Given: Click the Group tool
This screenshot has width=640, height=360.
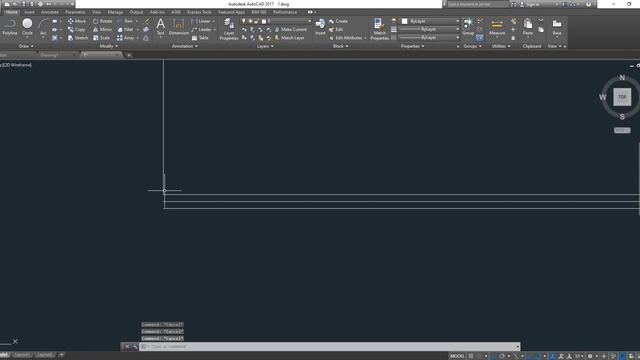Looking at the screenshot, I should (x=468, y=27).
